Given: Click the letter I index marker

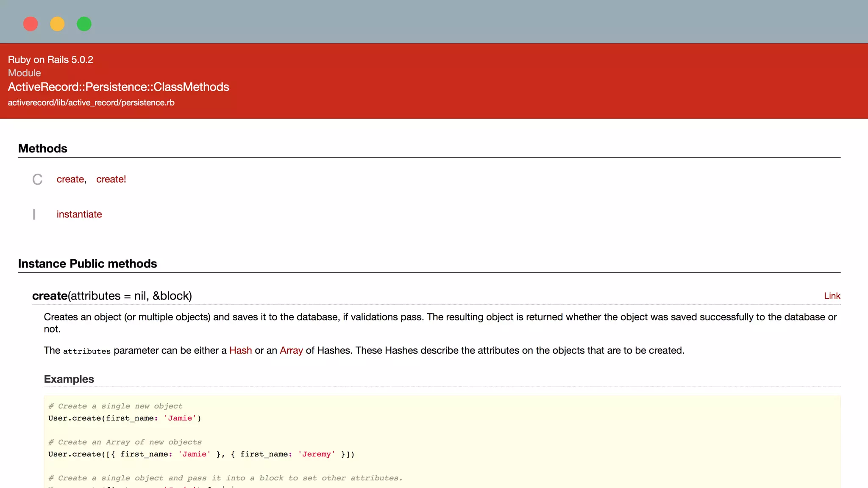Looking at the screenshot, I should point(34,214).
